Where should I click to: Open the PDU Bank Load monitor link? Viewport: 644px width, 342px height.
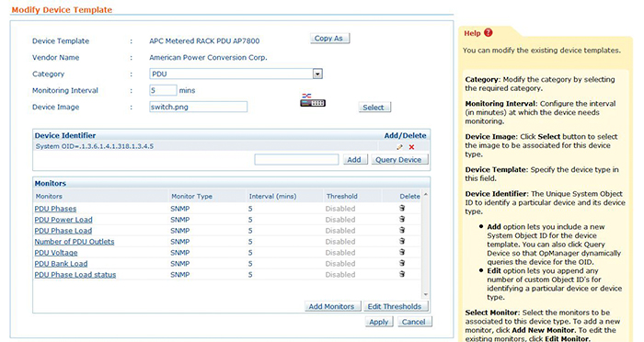(x=61, y=264)
